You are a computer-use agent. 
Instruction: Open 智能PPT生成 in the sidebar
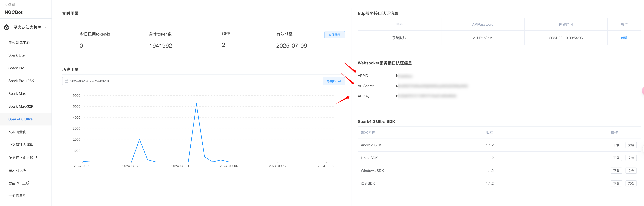point(19,183)
